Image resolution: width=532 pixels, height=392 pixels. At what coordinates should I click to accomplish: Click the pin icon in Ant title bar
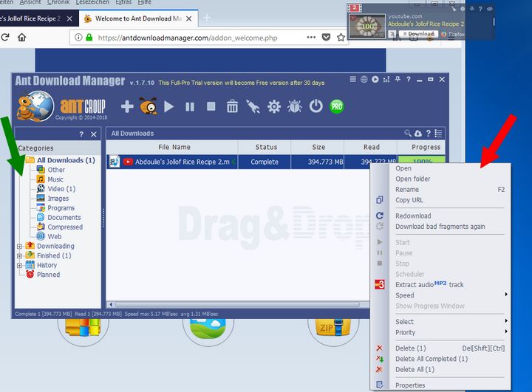coord(398,79)
